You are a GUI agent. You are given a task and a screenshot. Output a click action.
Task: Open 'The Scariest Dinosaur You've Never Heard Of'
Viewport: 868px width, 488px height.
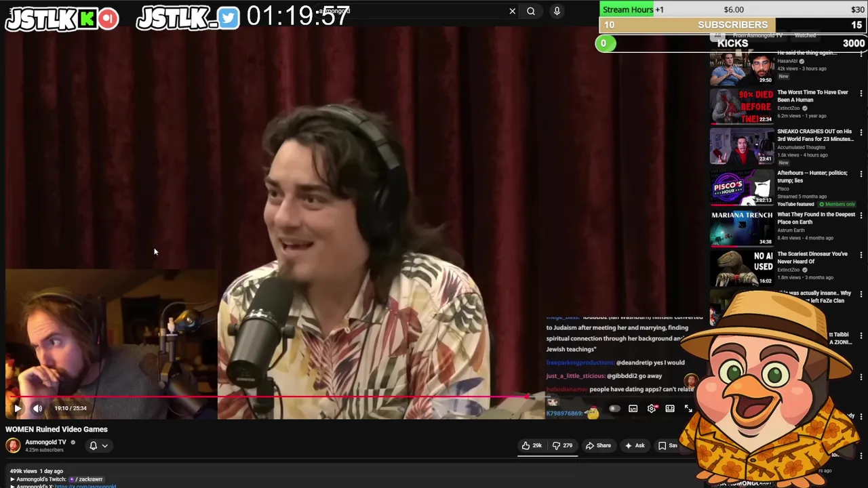[812, 258]
